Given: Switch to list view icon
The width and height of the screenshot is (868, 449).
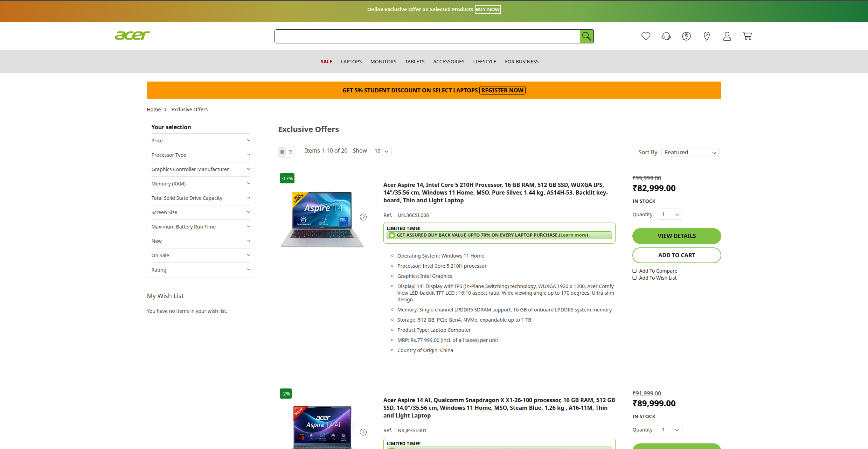Looking at the screenshot, I should coord(282,152).
